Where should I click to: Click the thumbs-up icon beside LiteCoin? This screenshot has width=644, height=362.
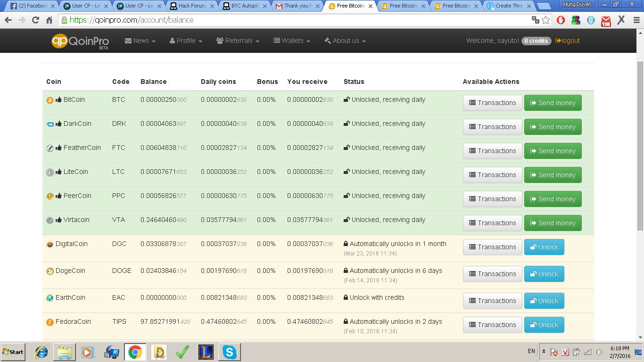coord(59,172)
